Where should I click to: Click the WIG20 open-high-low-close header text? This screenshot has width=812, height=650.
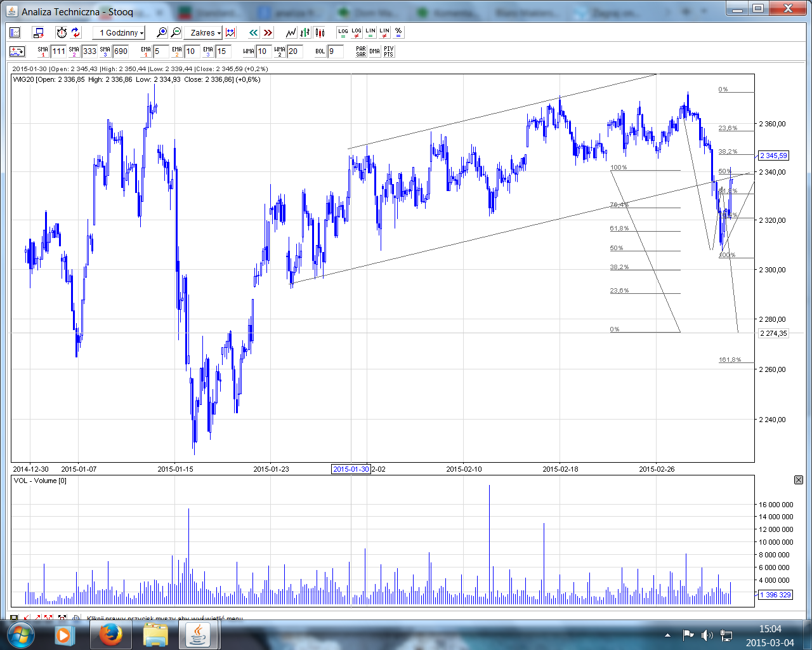[136, 79]
